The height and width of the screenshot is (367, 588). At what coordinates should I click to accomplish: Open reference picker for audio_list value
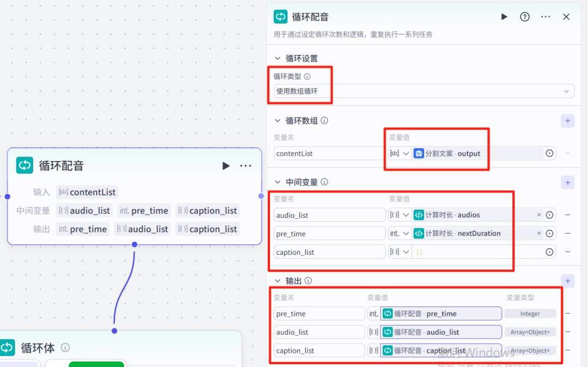click(549, 215)
